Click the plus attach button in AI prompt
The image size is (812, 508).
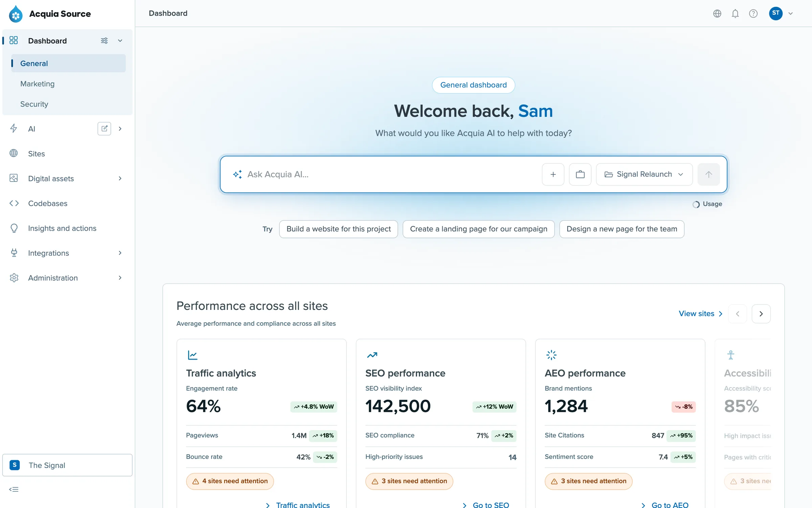point(553,174)
